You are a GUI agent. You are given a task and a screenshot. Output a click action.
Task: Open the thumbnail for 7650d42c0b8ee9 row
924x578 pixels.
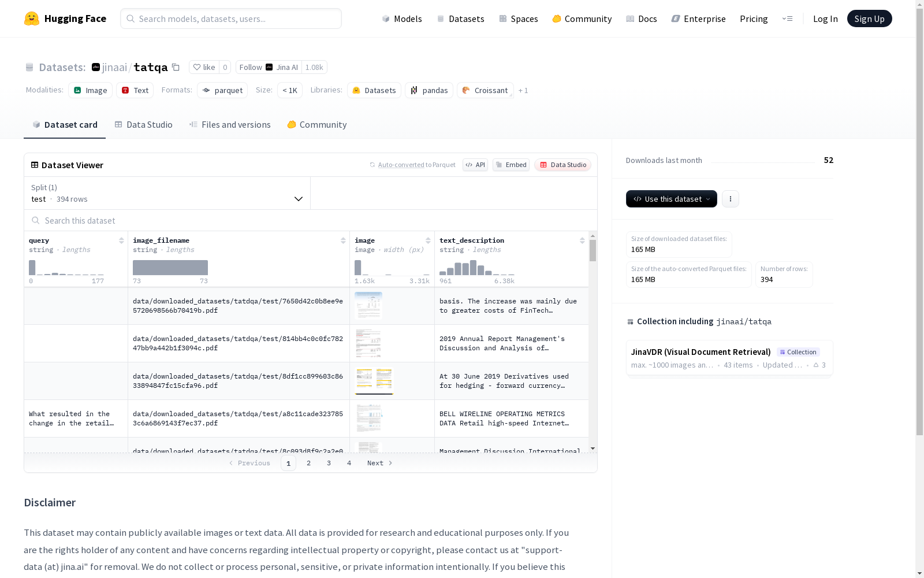368,306
